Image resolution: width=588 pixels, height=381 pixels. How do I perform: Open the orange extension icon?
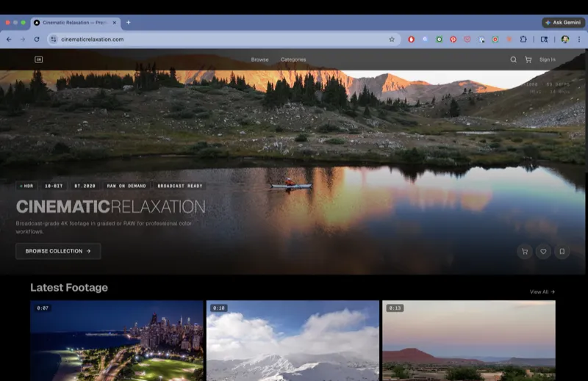509,40
